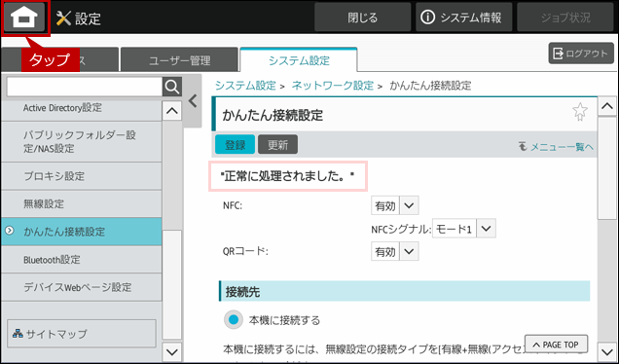Click ネットワーク設定 breadcrumb link
Screen dimensions: 619x364
(x=333, y=86)
